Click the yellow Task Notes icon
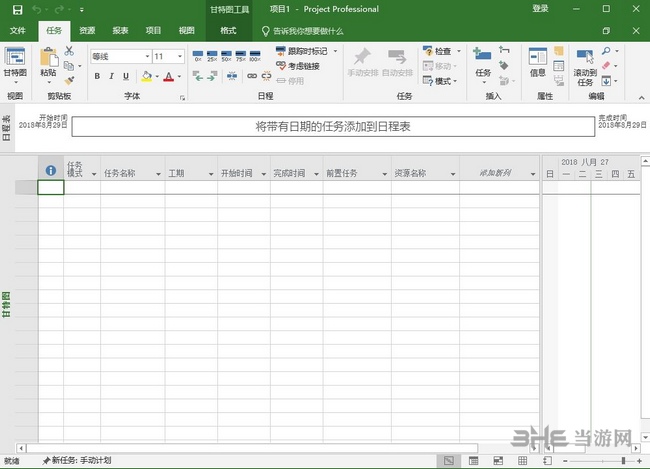Screen dimensions: 650x469 click(558, 51)
